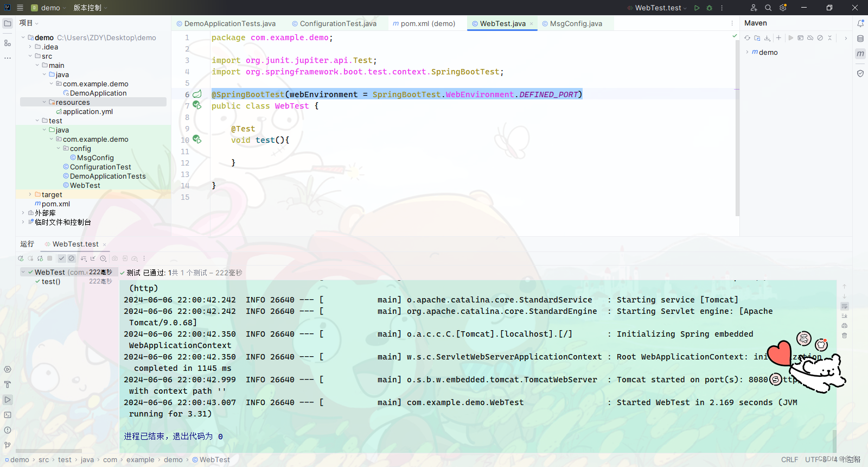
Task: Open Search Everywhere magnifier icon
Action: (768, 8)
